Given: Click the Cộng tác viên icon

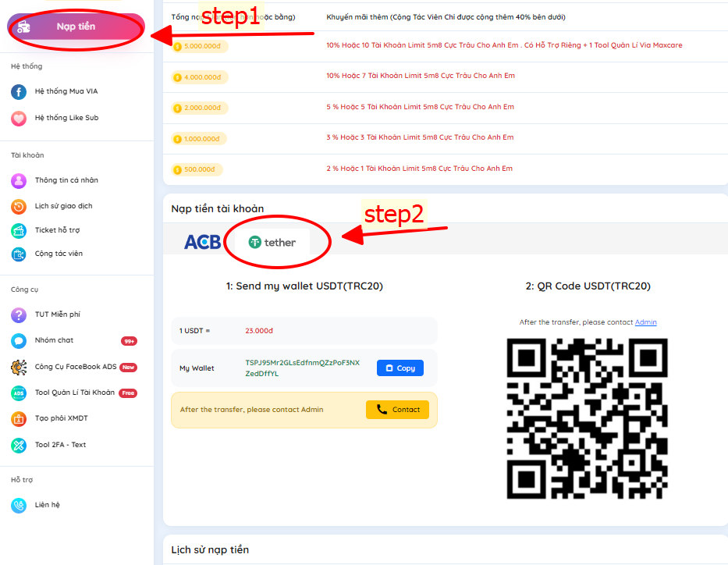Looking at the screenshot, I should [x=19, y=254].
